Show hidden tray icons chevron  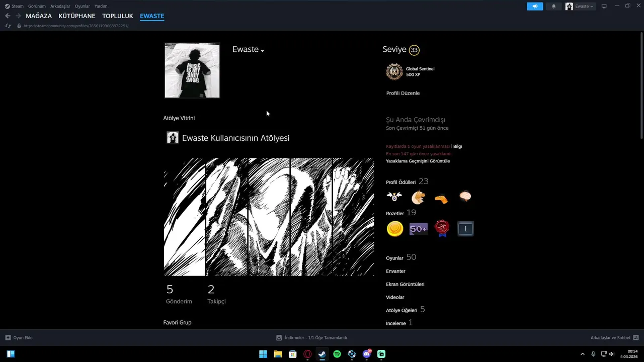583,354
